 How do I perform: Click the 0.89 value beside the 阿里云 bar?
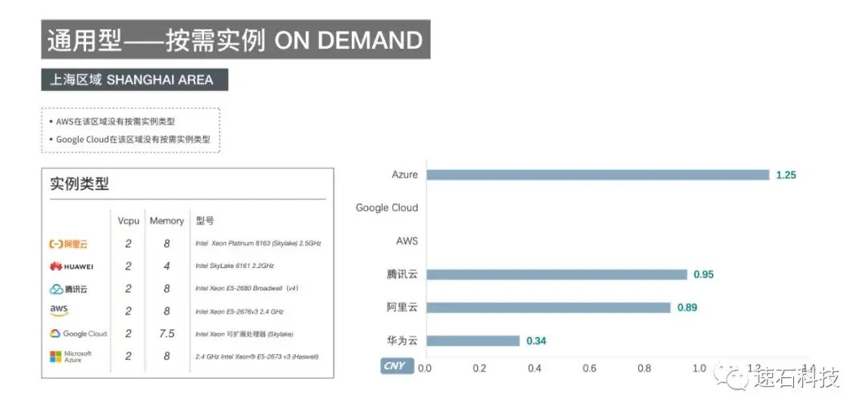pos(687,308)
